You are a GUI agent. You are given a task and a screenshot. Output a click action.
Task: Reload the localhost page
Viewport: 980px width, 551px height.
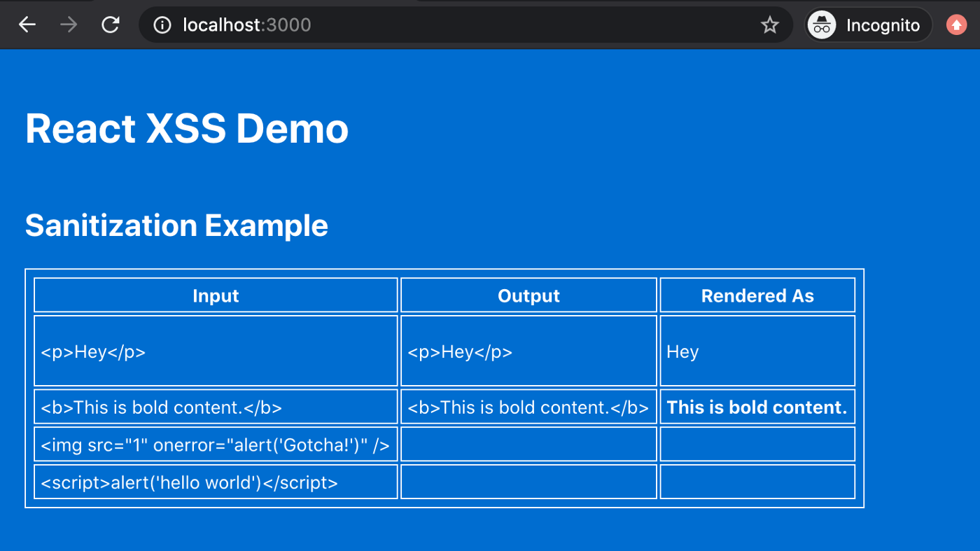click(x=111, y=25)
